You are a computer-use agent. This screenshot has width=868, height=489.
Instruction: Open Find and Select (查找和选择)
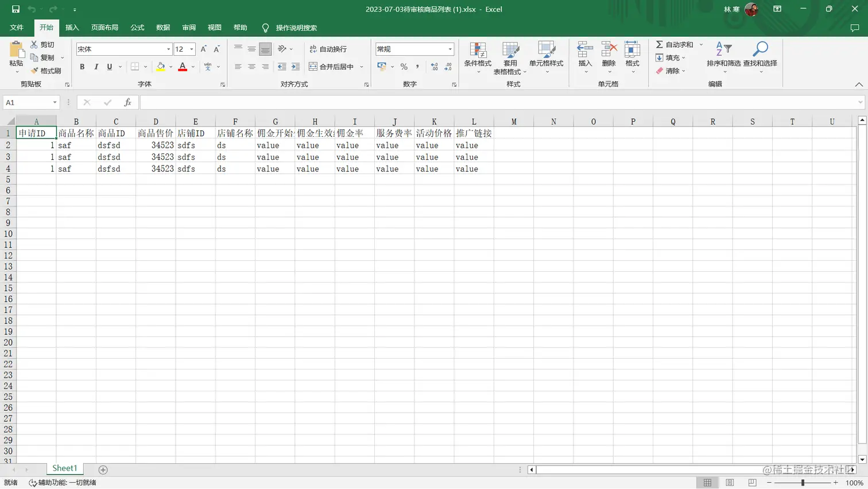[760, 57]
